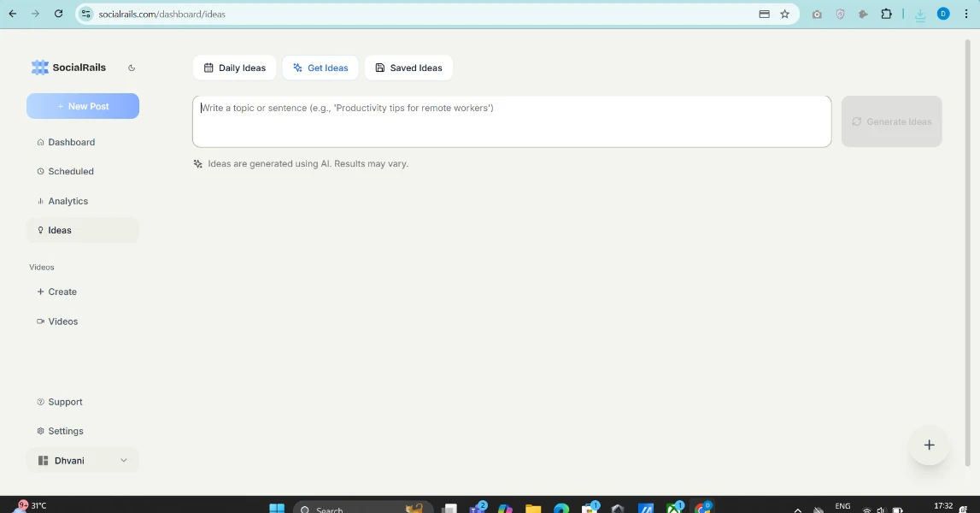The height and width of the screenshot is (513, 980).
Task: Focus the topic input text area
Action: pyautogui.click(x=512, y=121)
